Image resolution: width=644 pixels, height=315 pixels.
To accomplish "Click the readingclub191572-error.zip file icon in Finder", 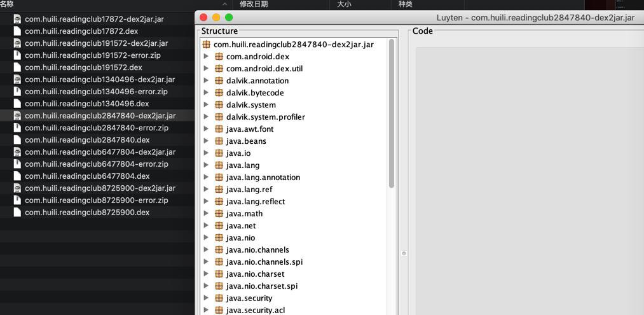I will click(x=17, y=55).
